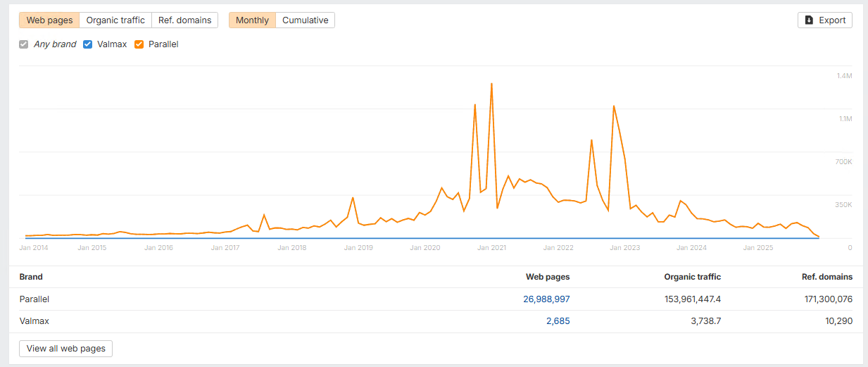Image resolution: width=868 pixels, height=367 pixels.
Task: Click the Organic traffic column header
Action: point(692,277)
